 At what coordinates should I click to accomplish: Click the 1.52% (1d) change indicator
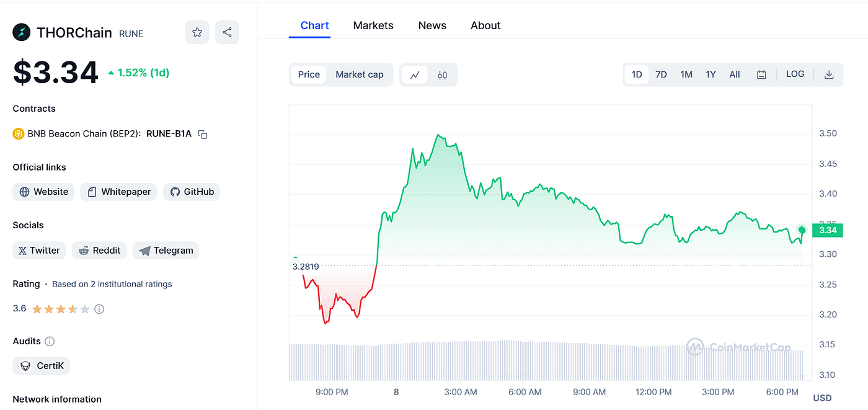(x=138, y=73)
